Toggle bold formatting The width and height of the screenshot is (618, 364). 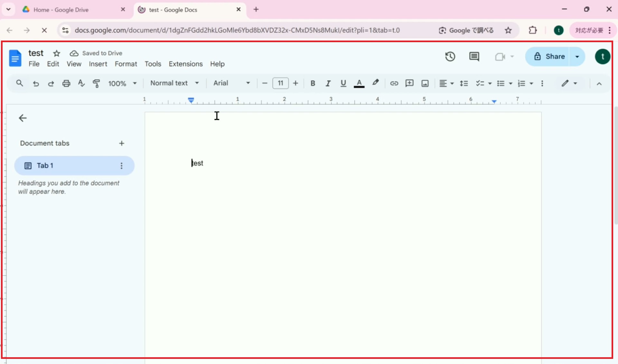pos(313,83)
